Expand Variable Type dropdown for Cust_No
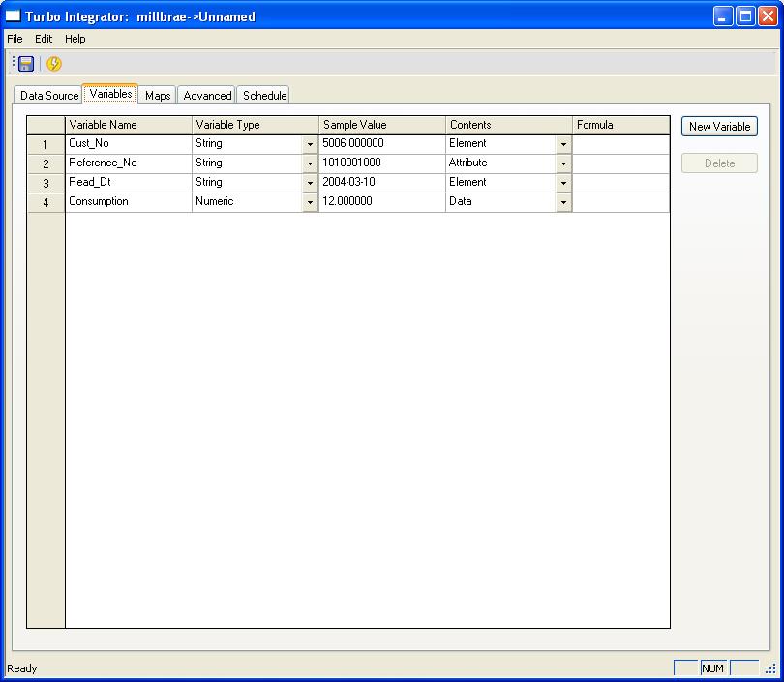 pos(310,144)
